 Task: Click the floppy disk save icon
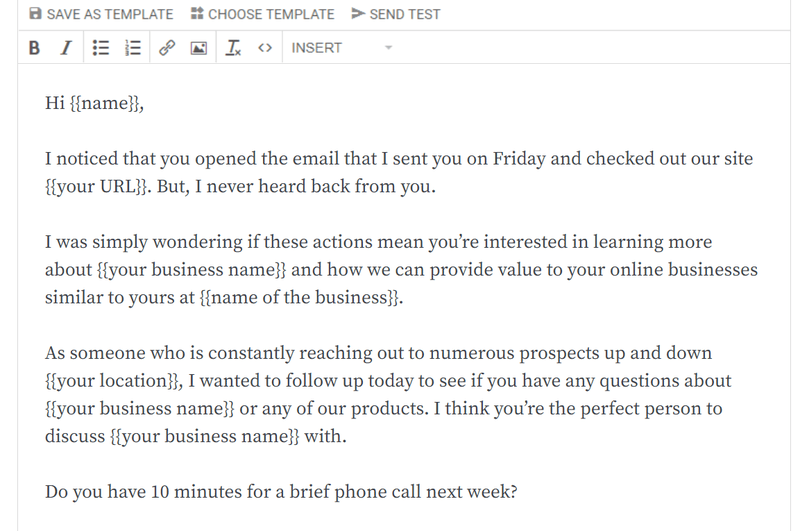click(35, 14)
